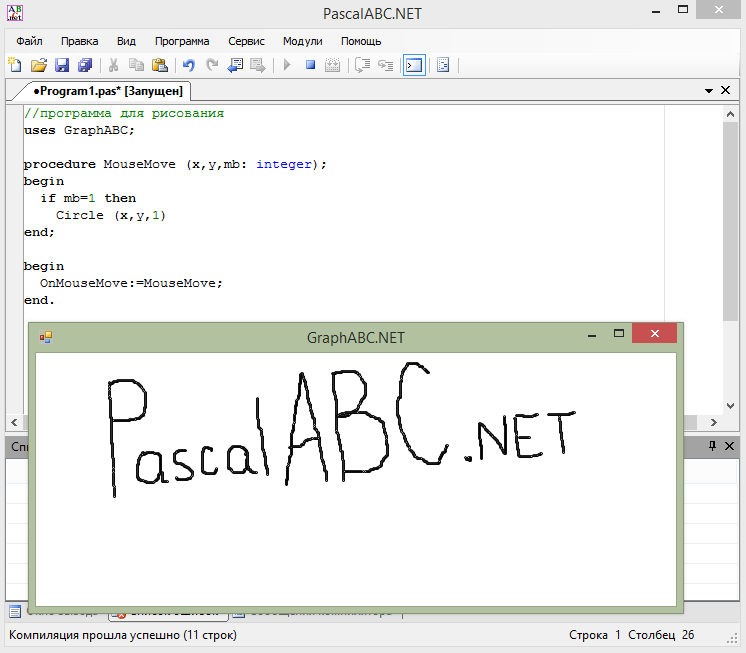Click 'procedure MouseMove' in the code
The height and width of the screenshot is (653, 746).
99,165
